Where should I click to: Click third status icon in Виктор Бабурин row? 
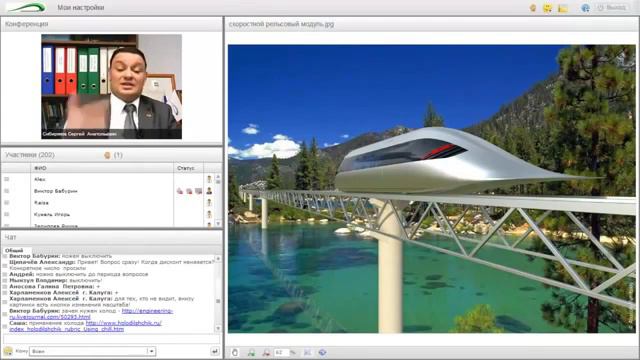point(198,191)
